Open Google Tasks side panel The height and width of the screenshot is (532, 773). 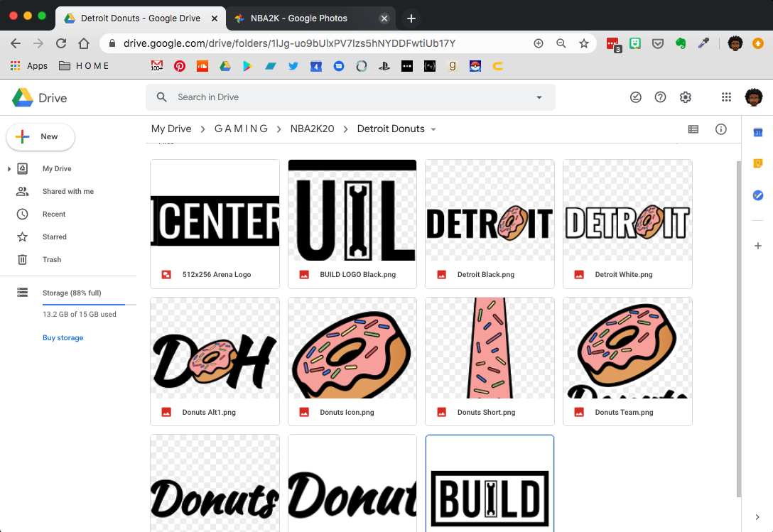click(x=757, y=195)
